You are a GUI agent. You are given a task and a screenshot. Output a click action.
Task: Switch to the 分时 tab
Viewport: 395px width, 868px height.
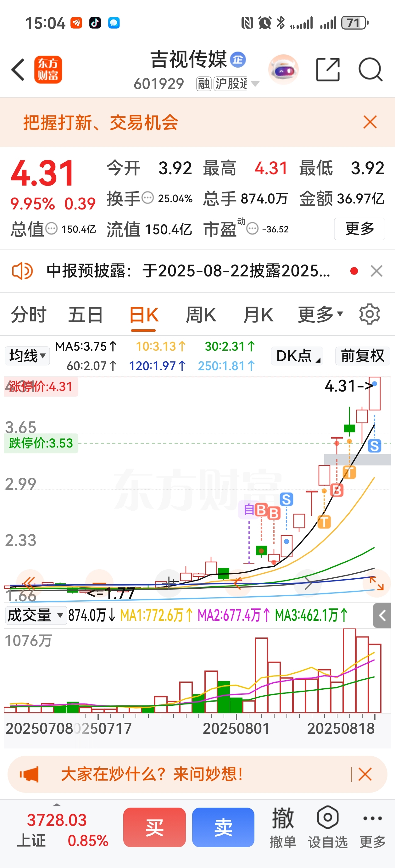click(29, 314)
